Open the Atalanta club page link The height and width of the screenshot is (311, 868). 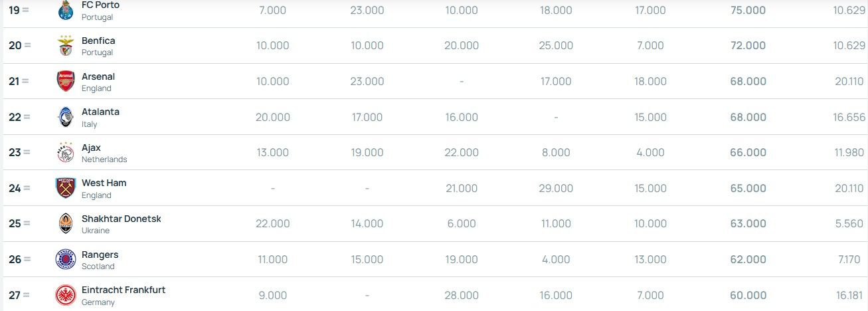(x=100, y=112)
